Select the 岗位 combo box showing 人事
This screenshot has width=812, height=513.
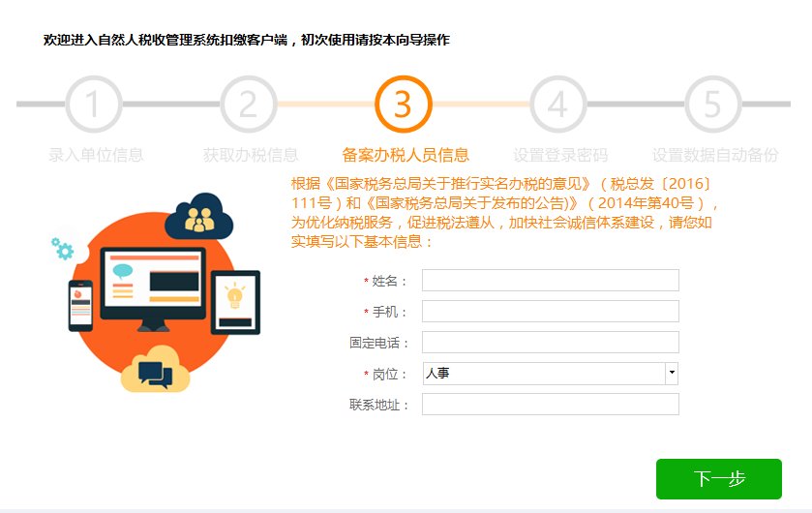coord(551,374)
